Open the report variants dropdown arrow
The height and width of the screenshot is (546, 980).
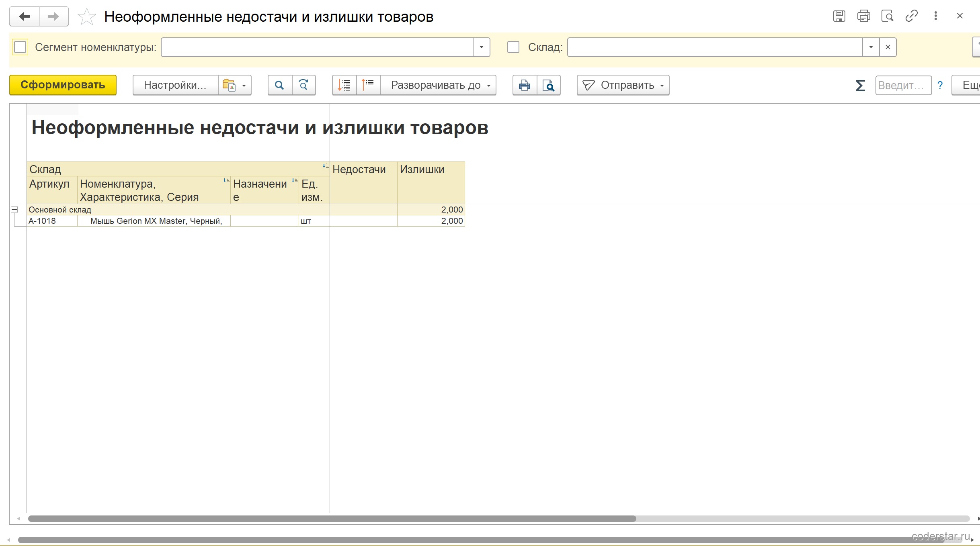(244, 85)
